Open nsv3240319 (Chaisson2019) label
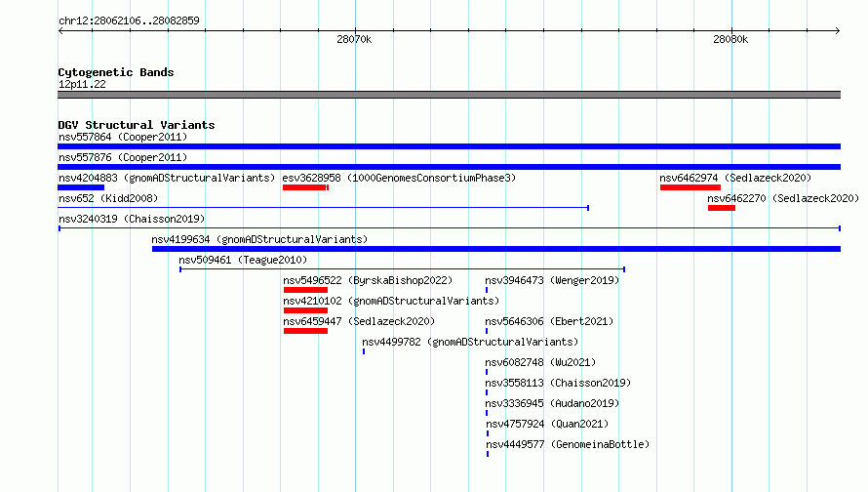This screenshot has height=492, width=868. pos(132,219)
